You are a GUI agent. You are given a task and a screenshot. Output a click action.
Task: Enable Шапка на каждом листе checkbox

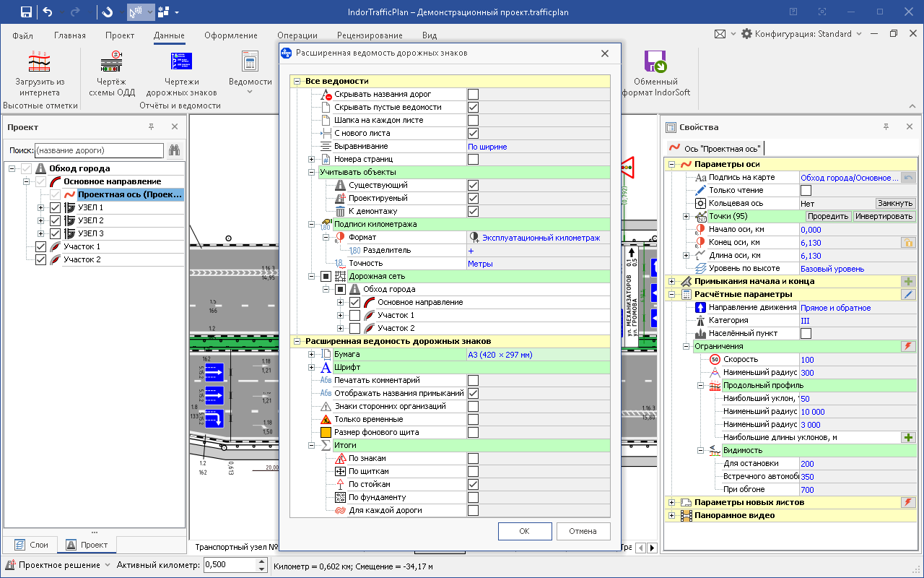[473, 120]
